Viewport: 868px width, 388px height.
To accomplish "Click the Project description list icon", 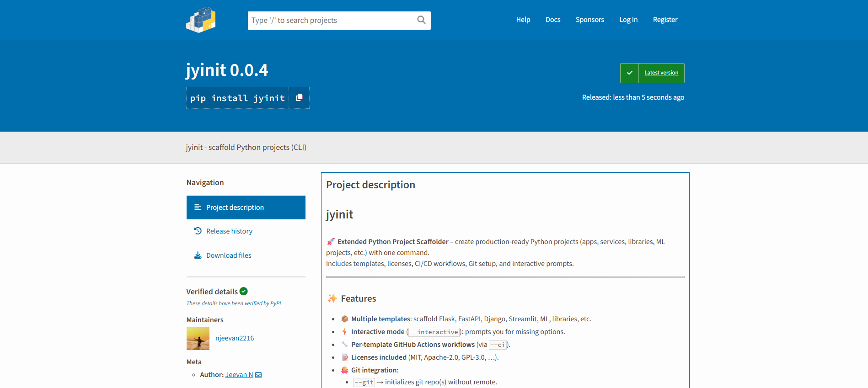I will tap(198, 207).
